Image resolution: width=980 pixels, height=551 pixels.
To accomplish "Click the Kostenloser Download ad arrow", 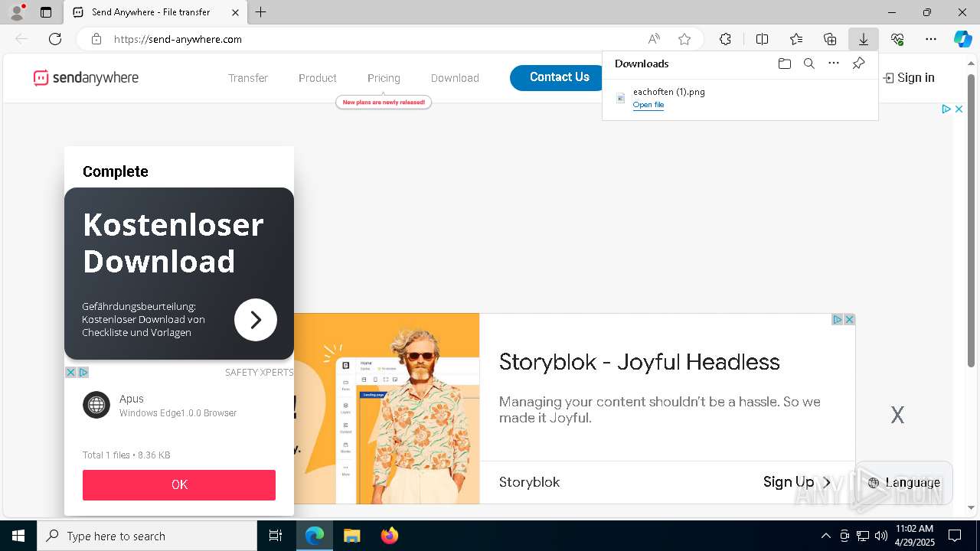I will pyautogui.click(x=256, y=320).
